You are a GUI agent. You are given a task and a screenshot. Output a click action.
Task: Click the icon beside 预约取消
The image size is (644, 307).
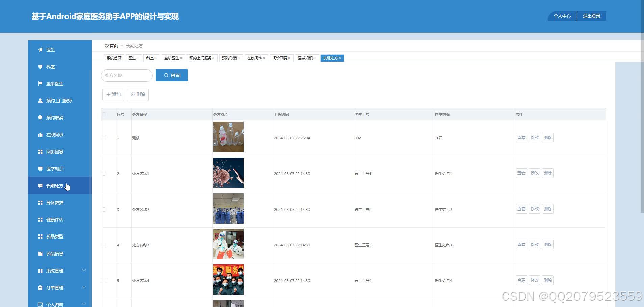(x=40, y=118)
